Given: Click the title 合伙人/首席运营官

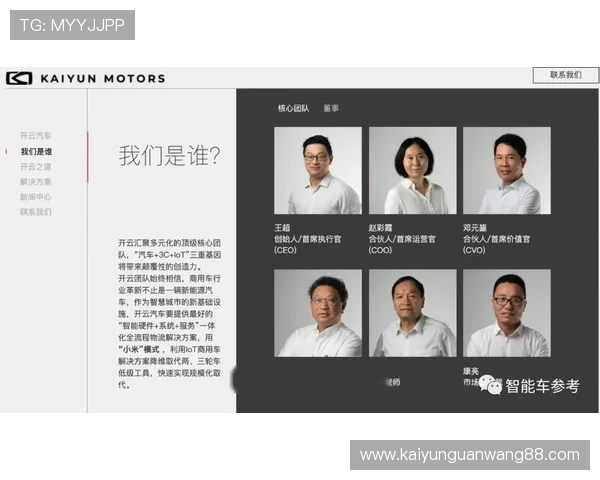Looking at the screenshot, I should point(402,239).
